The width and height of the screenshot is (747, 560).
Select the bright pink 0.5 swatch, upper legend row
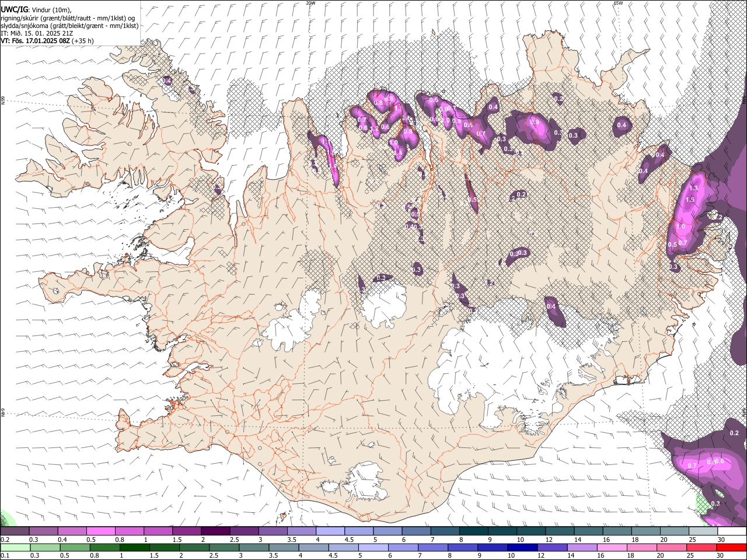100,531
